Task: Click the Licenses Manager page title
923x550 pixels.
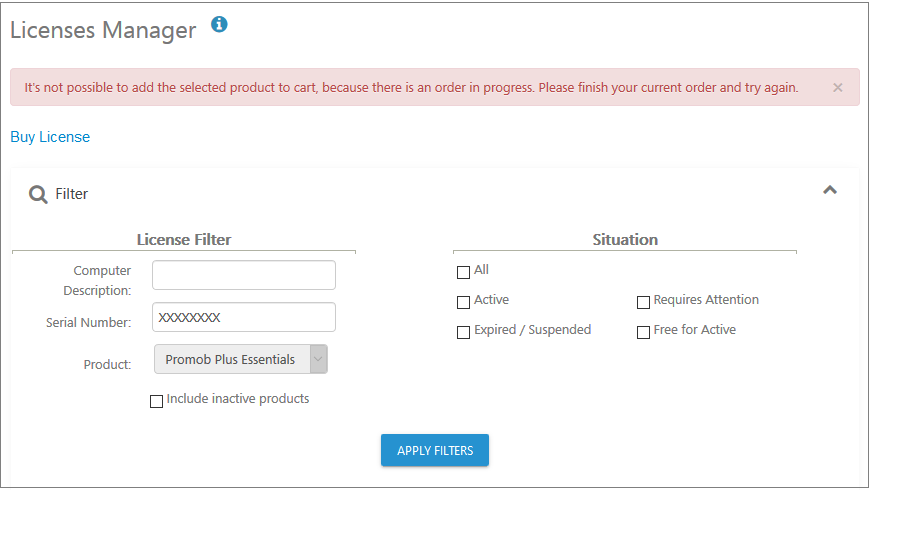Action: point(103,30)
